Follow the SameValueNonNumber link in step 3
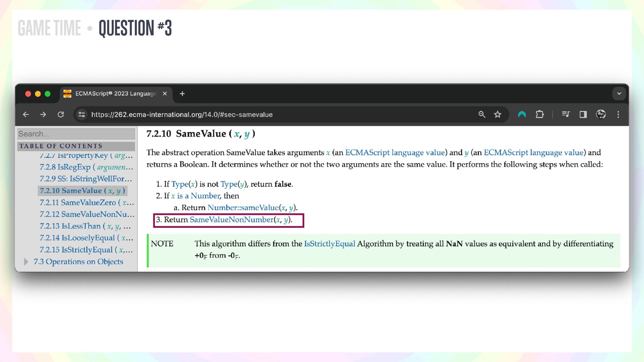Image resolution: width=644 pixels, height=362 pixels. [x=231, y=220]
